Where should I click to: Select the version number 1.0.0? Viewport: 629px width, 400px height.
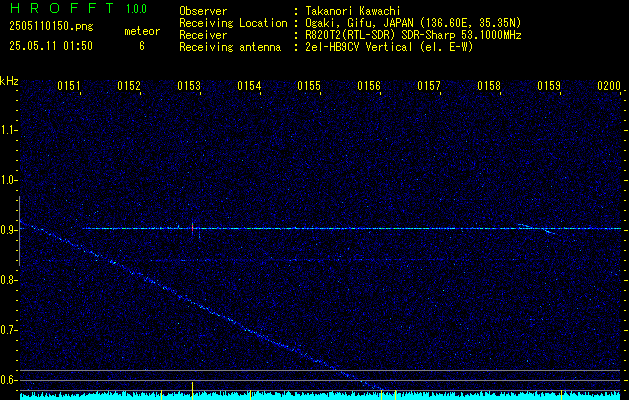[136, 8]
